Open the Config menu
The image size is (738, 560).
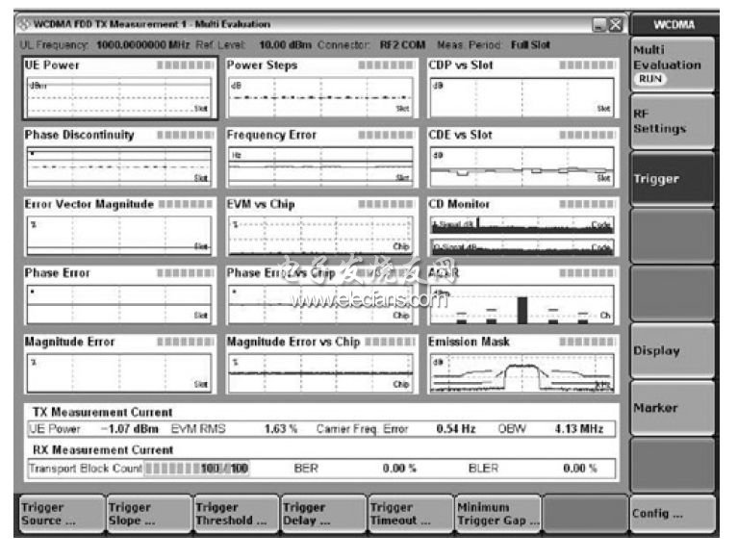[673, 514]
